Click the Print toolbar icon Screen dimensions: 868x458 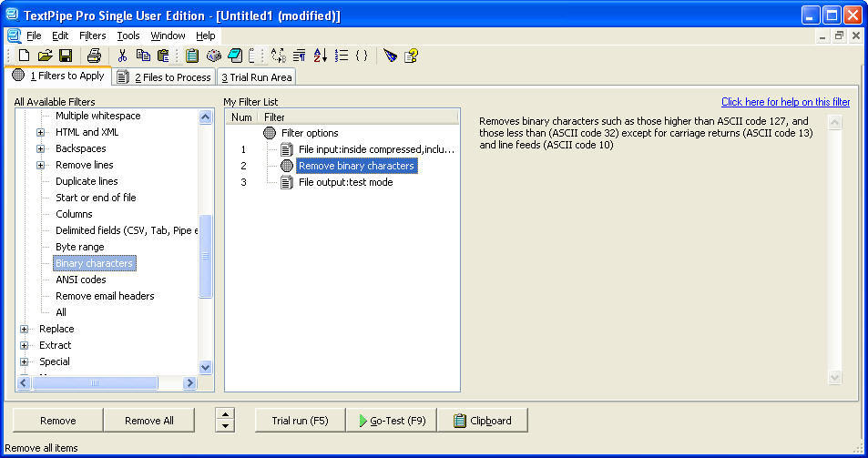[93, 56]
